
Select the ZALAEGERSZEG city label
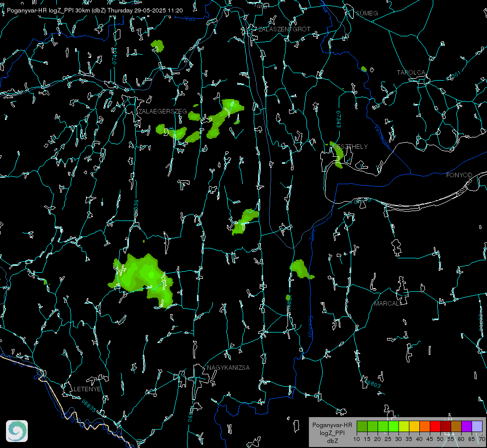click(x=163, y=112)
